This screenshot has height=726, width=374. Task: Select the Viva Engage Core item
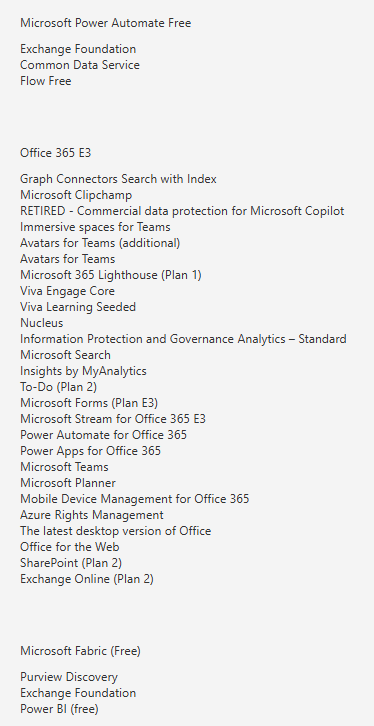pos(68,291)
